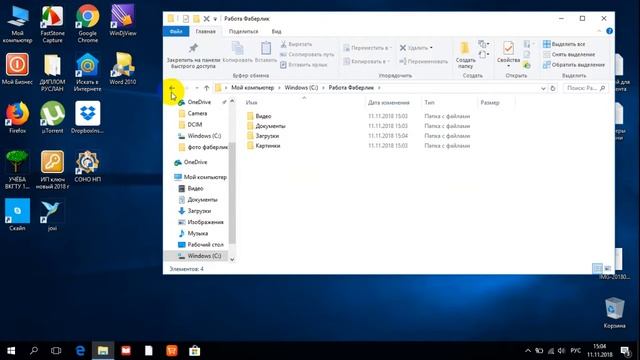
Task: Open Firefox desktop shortcut
Action: pos(17,118)
